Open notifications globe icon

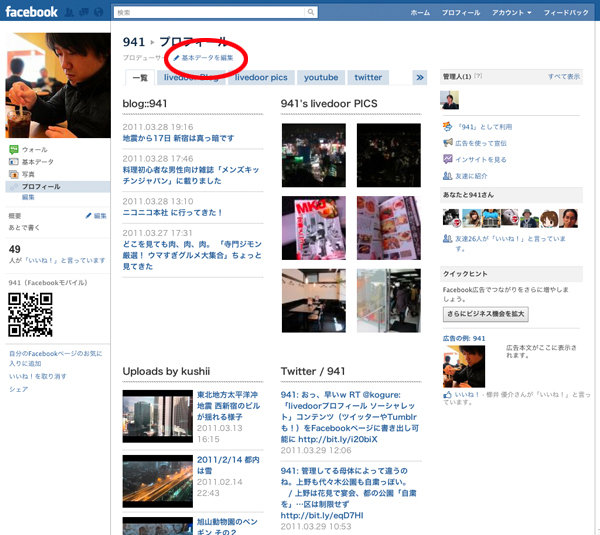click(98, 12)
